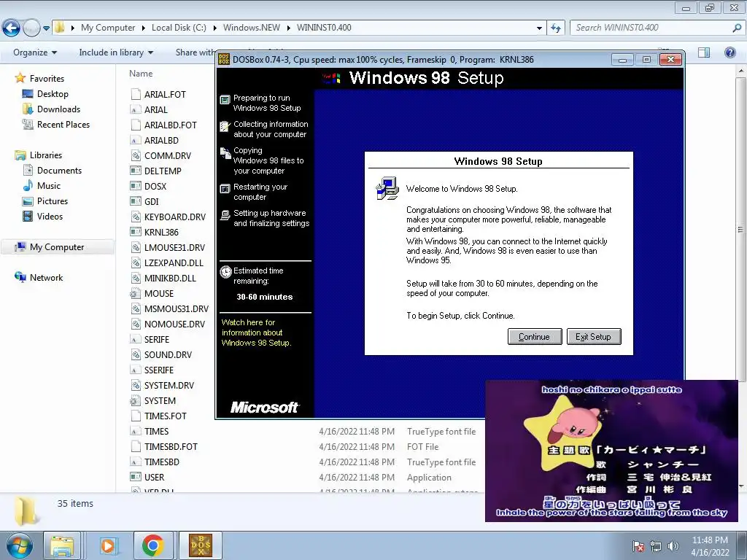Select the MSMOUS31.DRV file
The width and height of the screenshot is (747, 560).
(x=177, y=309)
